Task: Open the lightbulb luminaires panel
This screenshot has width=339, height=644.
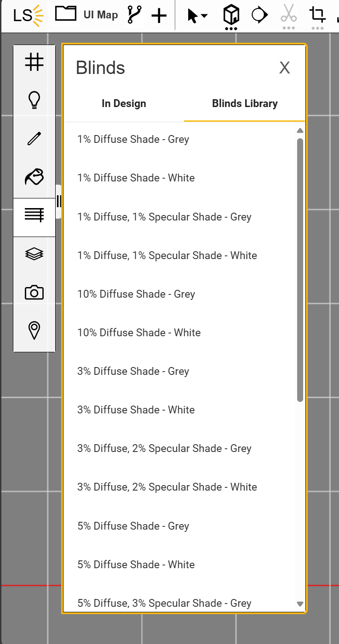Action: click(x=34, y=100)
